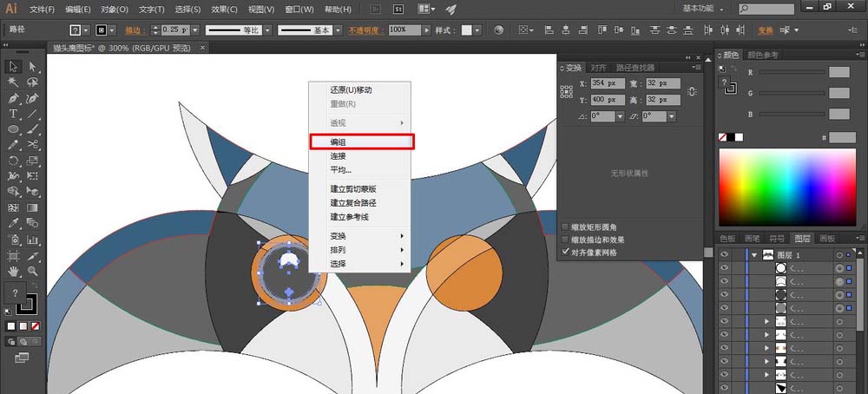Open the 对象(O) menu
Screen dimensions: 868x394
(x=115, y=10)
